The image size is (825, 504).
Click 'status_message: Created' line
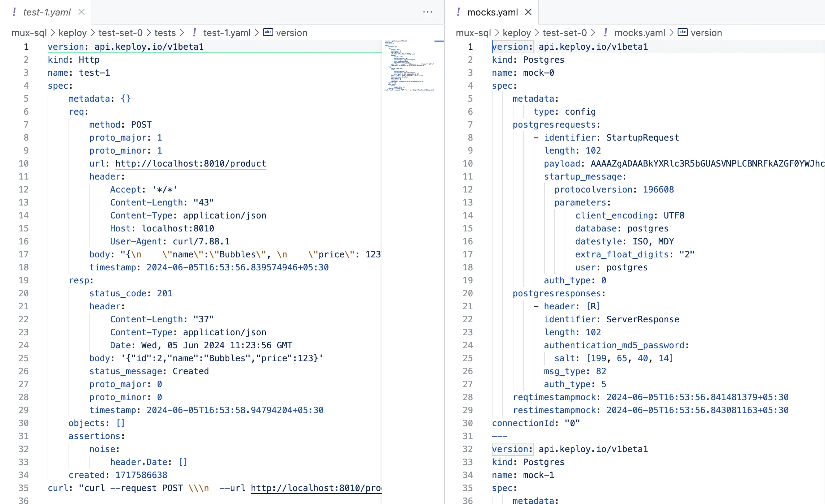tap(149, 371)
